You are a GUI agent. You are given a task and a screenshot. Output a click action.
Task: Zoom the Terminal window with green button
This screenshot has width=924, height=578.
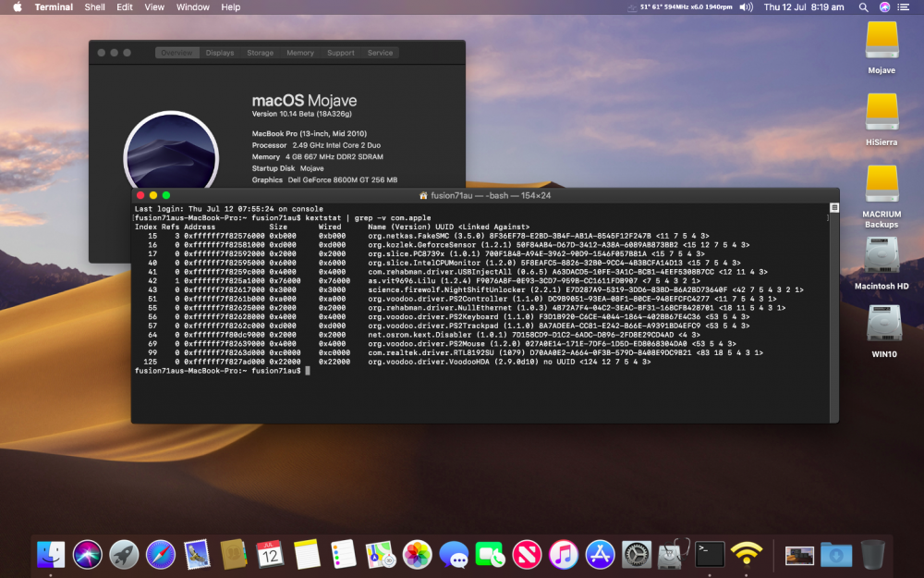[166, 195]
